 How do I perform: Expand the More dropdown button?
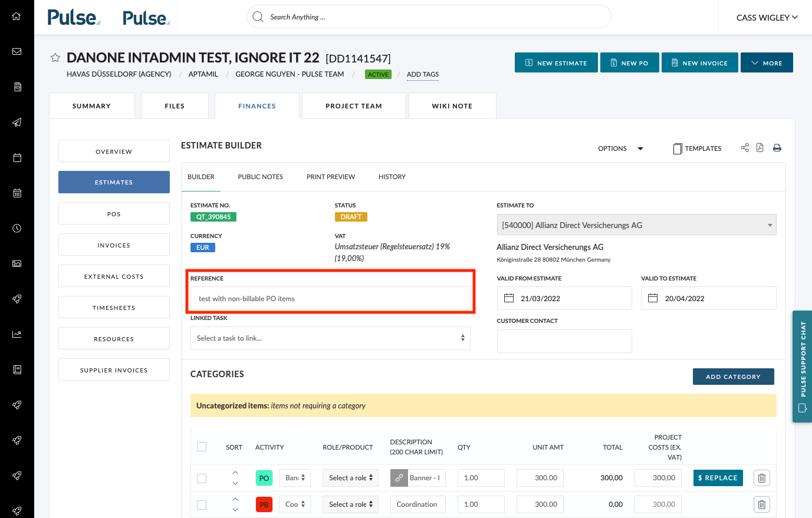(x=767, y=62)
